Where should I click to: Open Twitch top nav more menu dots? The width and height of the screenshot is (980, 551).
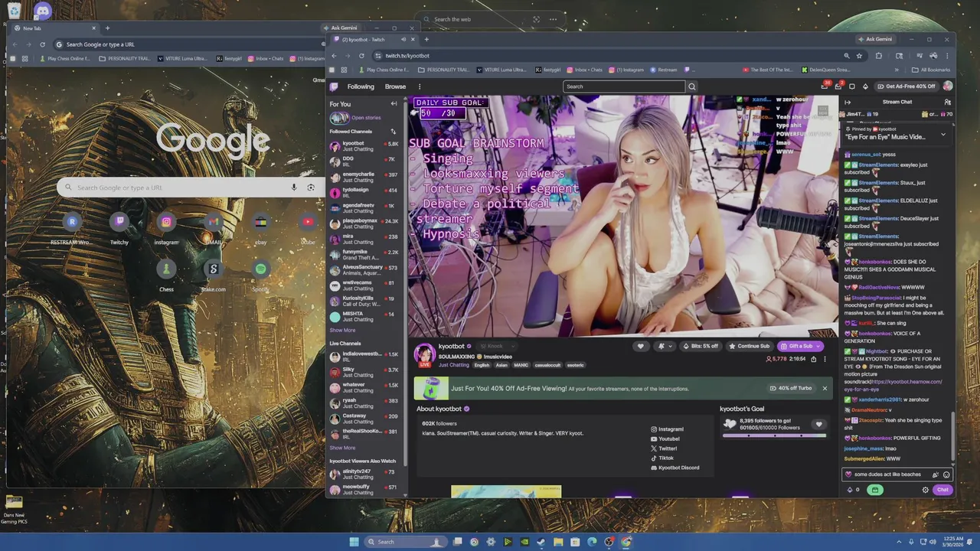click(x=419, y=86)
